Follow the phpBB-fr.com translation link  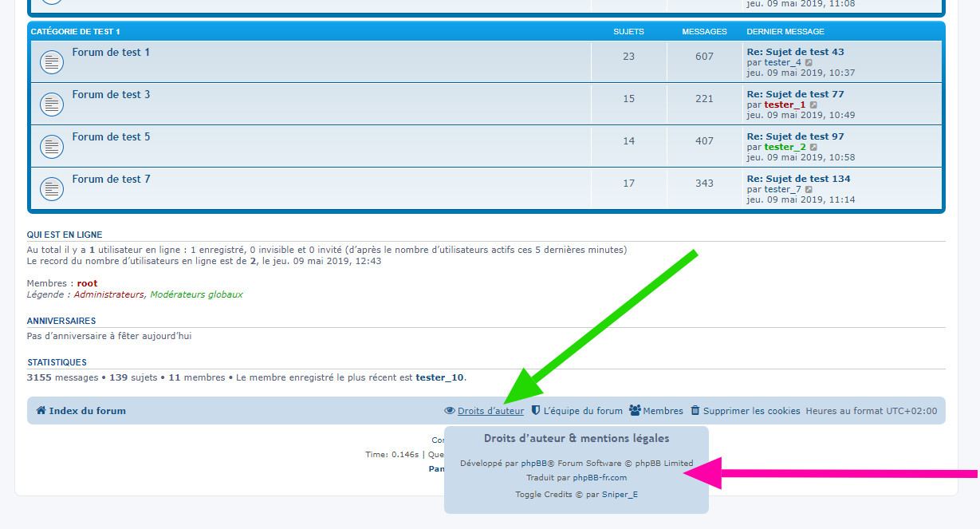(600, 478)
